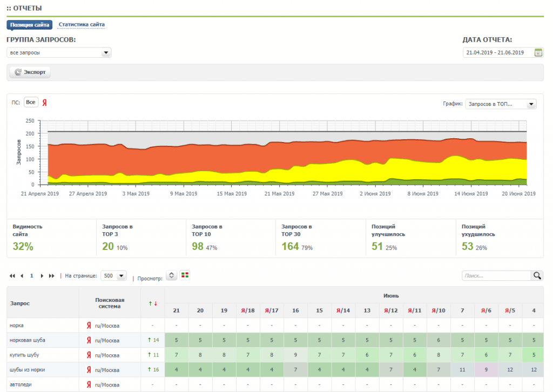The height and width of the screenshot is (392, 553).
Task: Switch to the 'Статистика сайта' tab
Action: (82, 24)
